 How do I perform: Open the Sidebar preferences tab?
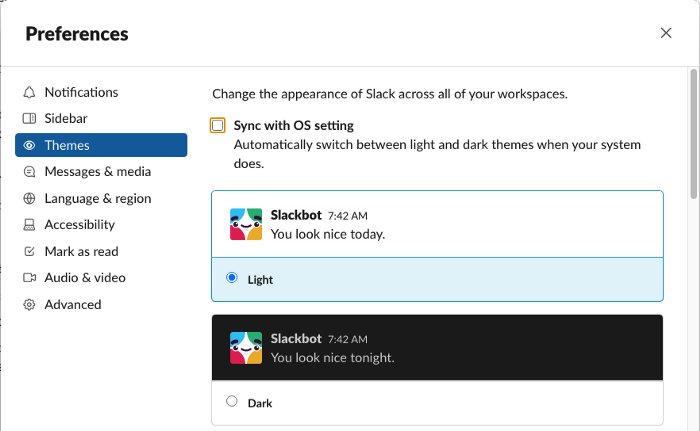(101, 118)
